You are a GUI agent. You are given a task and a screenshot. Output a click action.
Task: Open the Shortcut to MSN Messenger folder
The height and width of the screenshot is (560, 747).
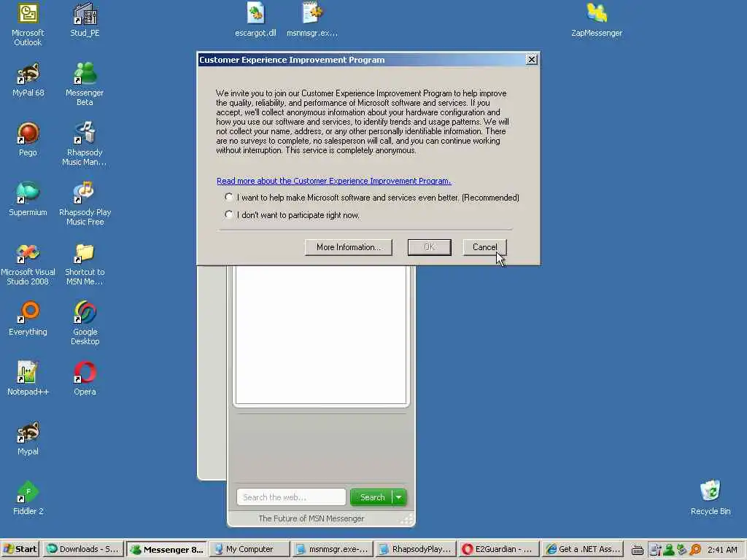click(x=85, y=264)
